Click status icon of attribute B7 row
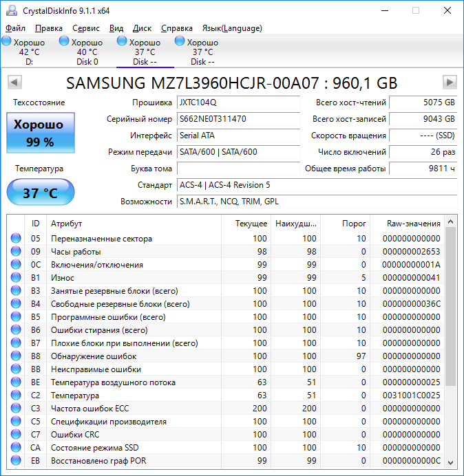The width and height of the screenshot is (464, 476). [x=16, y=343]
